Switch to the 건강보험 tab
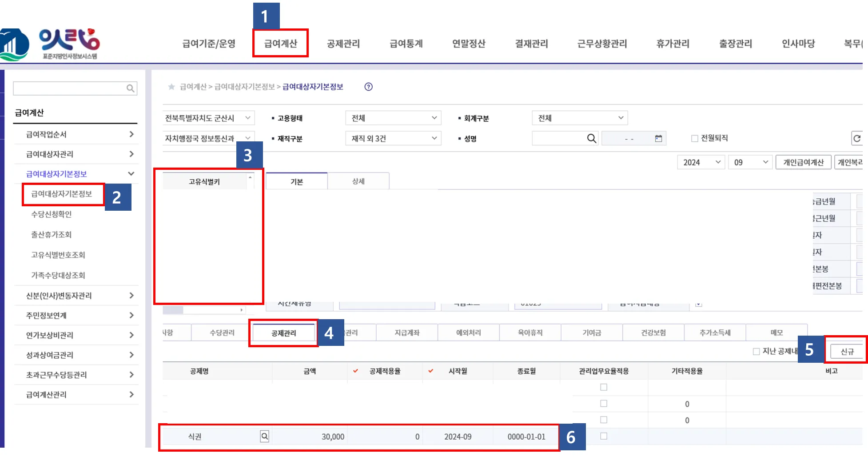 653,333
